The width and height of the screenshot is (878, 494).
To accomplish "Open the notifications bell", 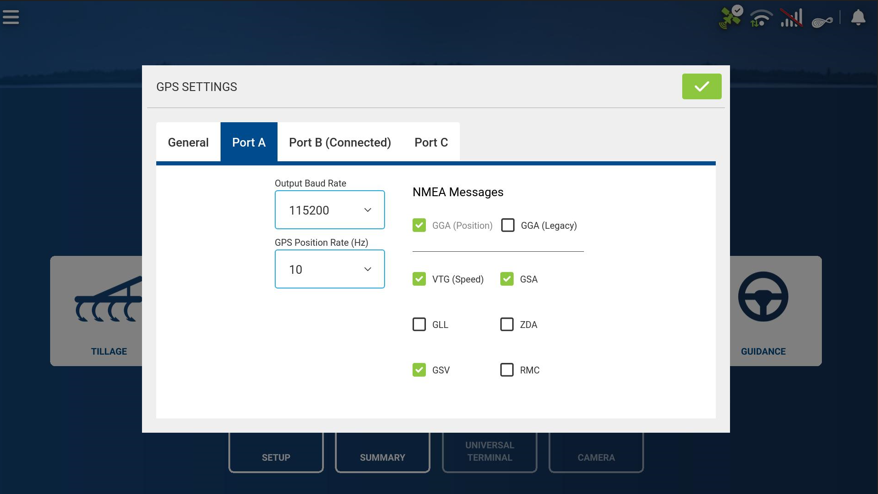I will 858,17.
